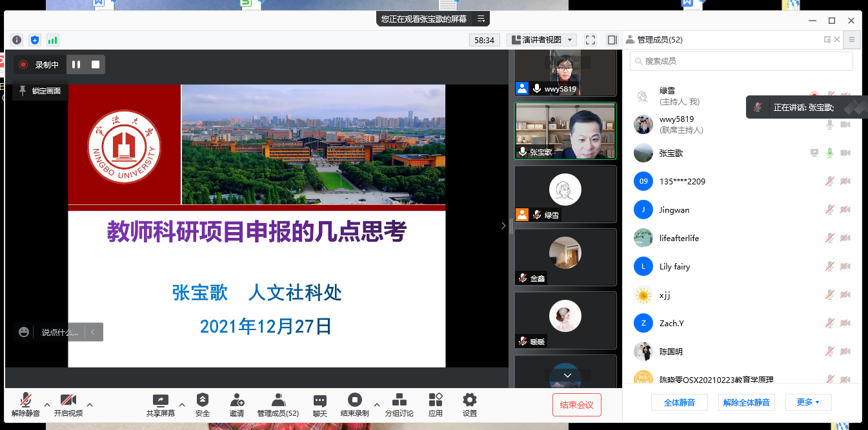Pause the recording in progress

76,64
